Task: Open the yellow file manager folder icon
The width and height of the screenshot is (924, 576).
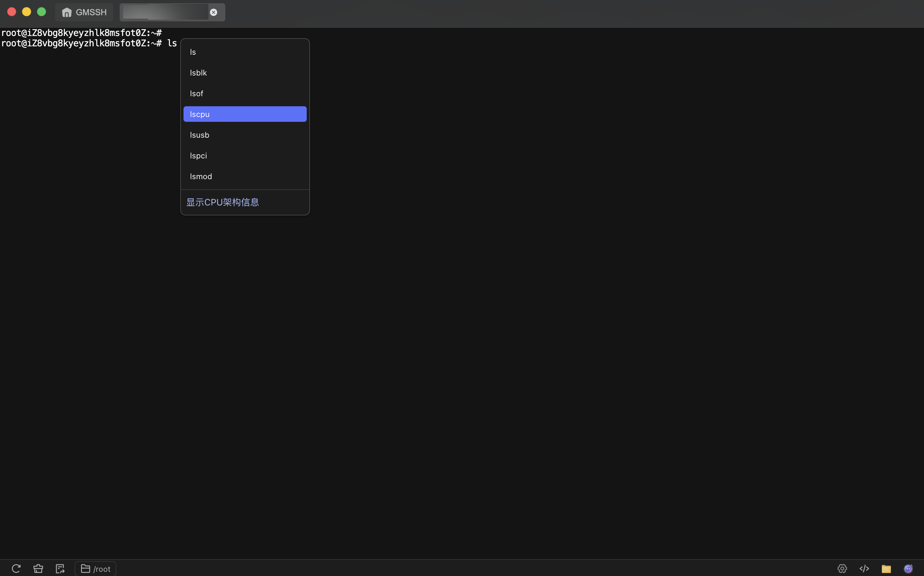Action: [886, 568]
